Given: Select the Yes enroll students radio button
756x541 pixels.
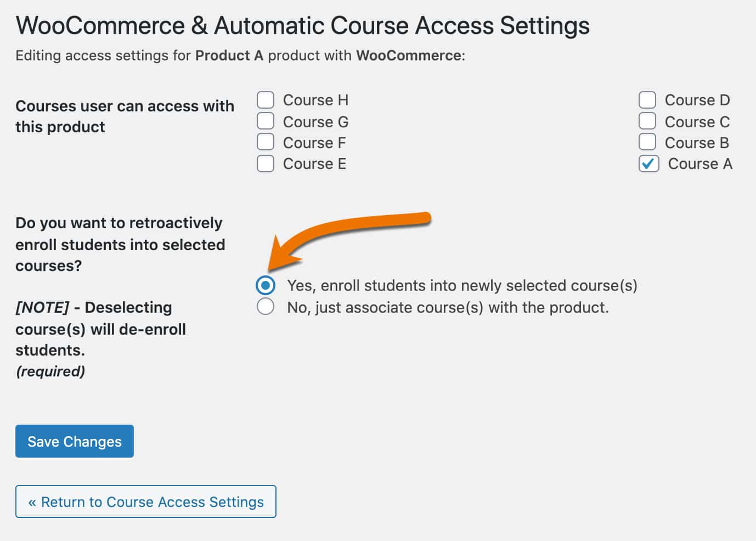Looking at the screenshot, I should click(x=266, y=285).
